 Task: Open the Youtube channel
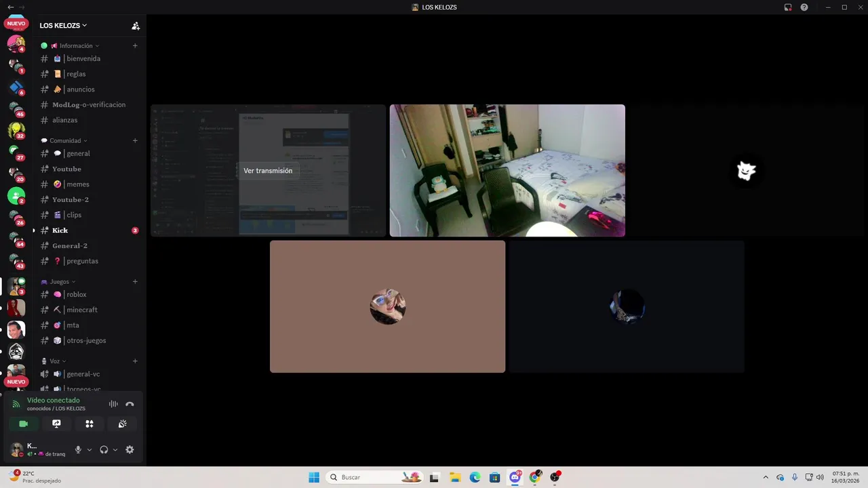pos(90,169)
